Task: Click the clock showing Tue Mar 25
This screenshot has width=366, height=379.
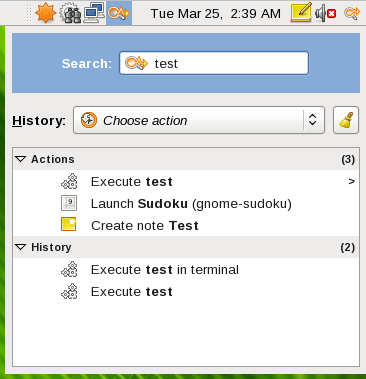Action: (216, 14)
